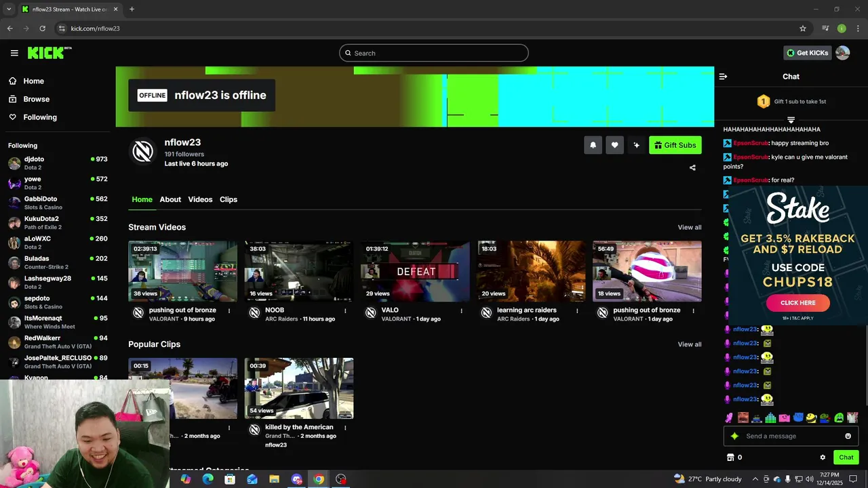Click the green sparkle icon in message box
This screenshot has height=488, width=868.
734,436
